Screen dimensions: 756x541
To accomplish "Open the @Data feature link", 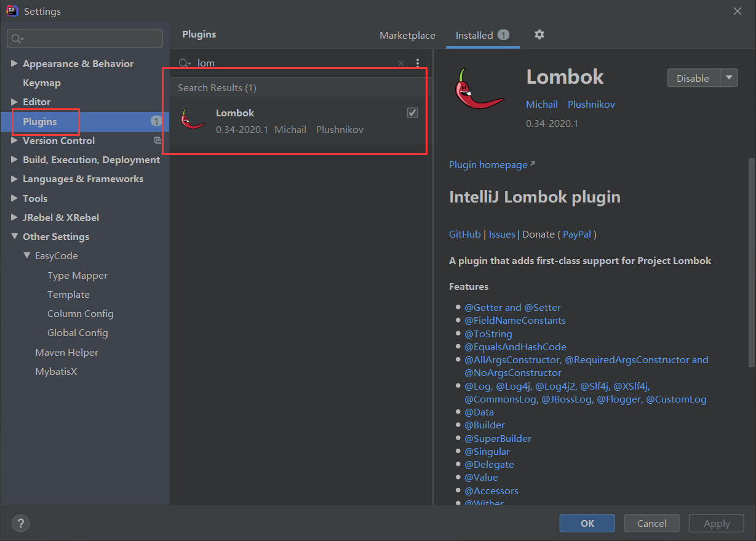I will 479,412.
